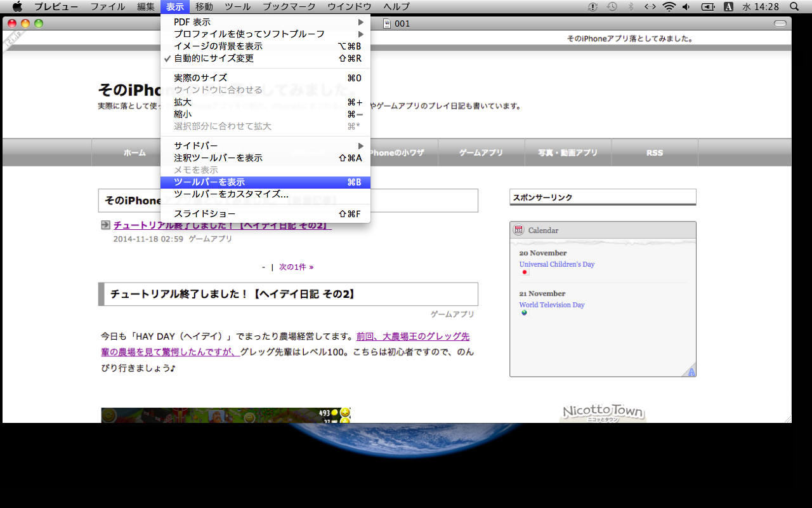The height and width of the screenshot is (508, 812).
Task: Click the 2014-11-18 02:59 date text
Action: tap(148, 239)
